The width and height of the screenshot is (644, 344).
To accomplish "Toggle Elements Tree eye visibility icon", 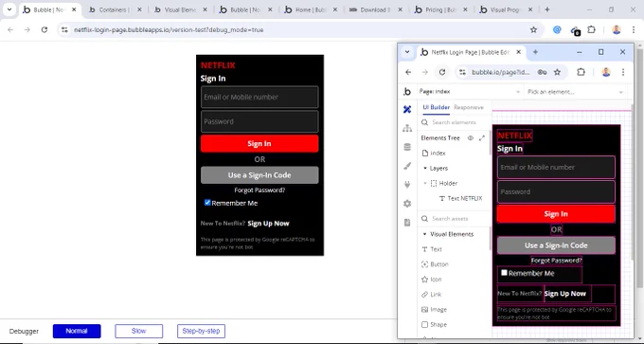I will (x=471, y=138).
